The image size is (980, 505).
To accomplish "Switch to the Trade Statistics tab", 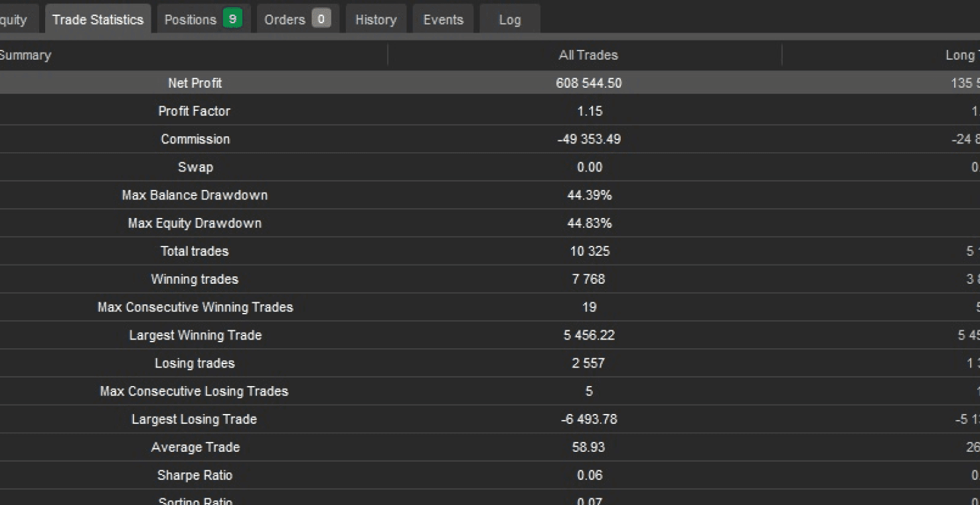I will click(x=98, y=19).
